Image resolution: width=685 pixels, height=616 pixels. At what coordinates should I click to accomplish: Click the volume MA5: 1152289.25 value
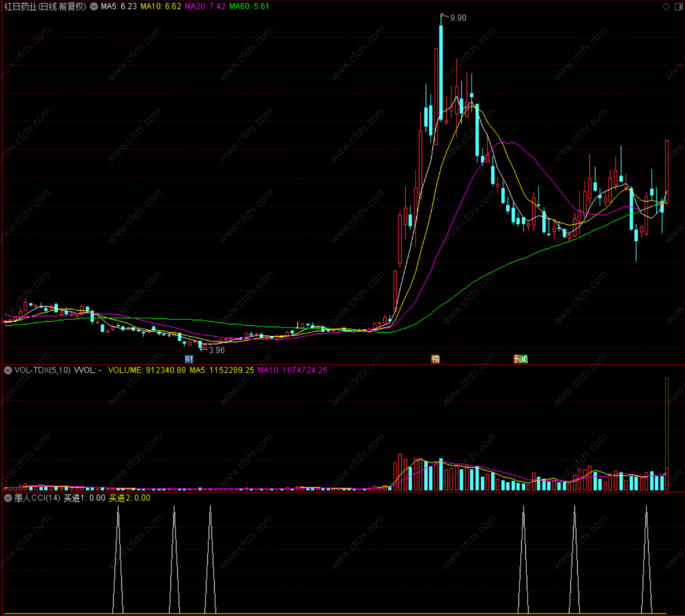[222, 370]
